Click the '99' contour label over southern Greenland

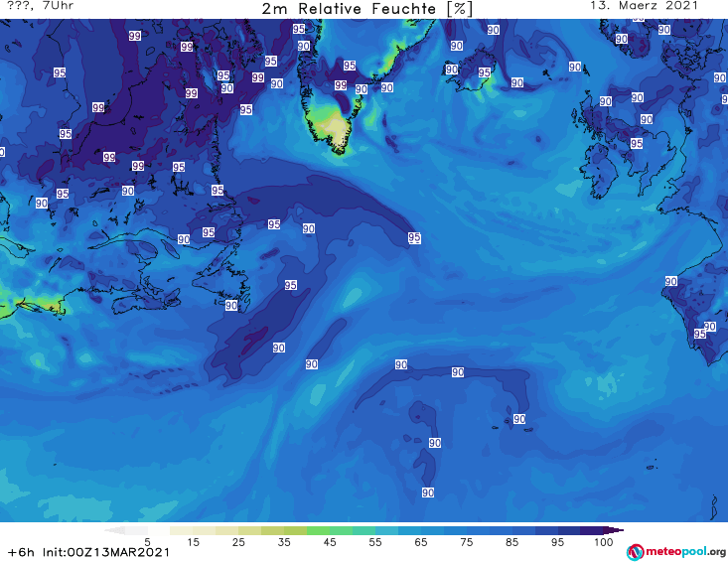(x=341, y=85)
